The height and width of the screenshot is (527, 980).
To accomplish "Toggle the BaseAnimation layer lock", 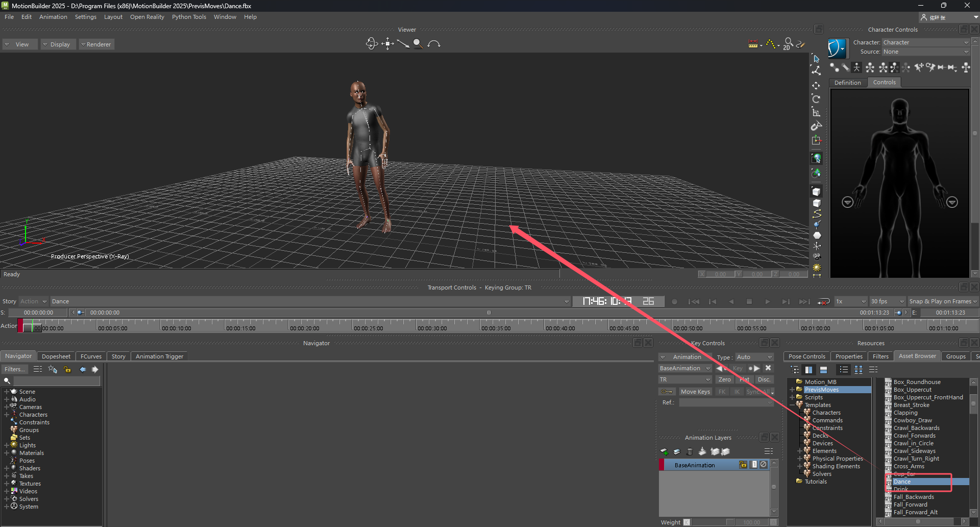I will [x=743, y=465].
